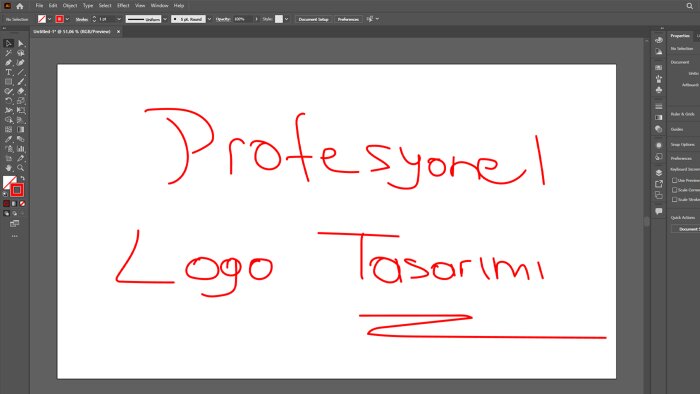Click Stroke label in control bar
The width and height of the screenshot is (700, 394).
click(x=82, y=19)
